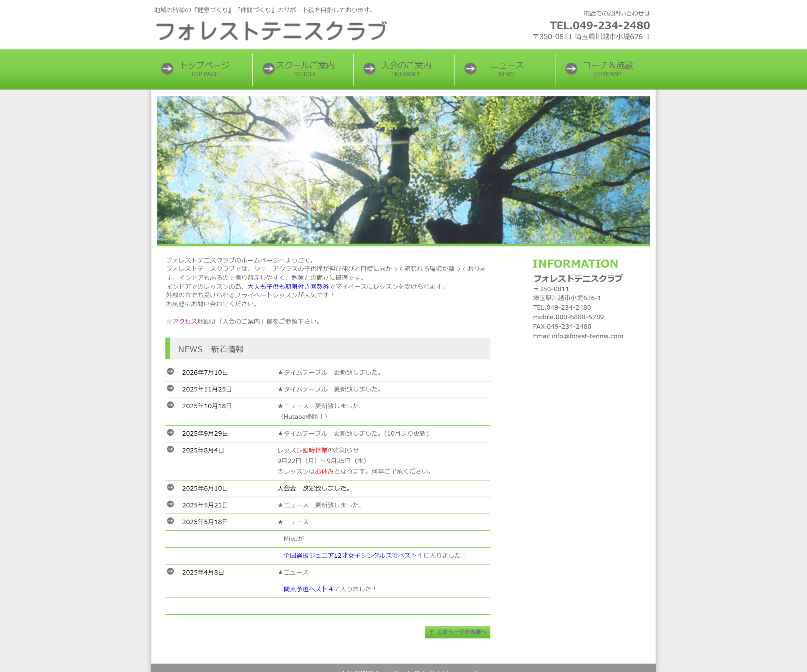Image resolution: width=807 pixels, height=672 pixels.
Task: Click arrow icon beside コーチ＆施設 nav item
Action: pos(572,69)
